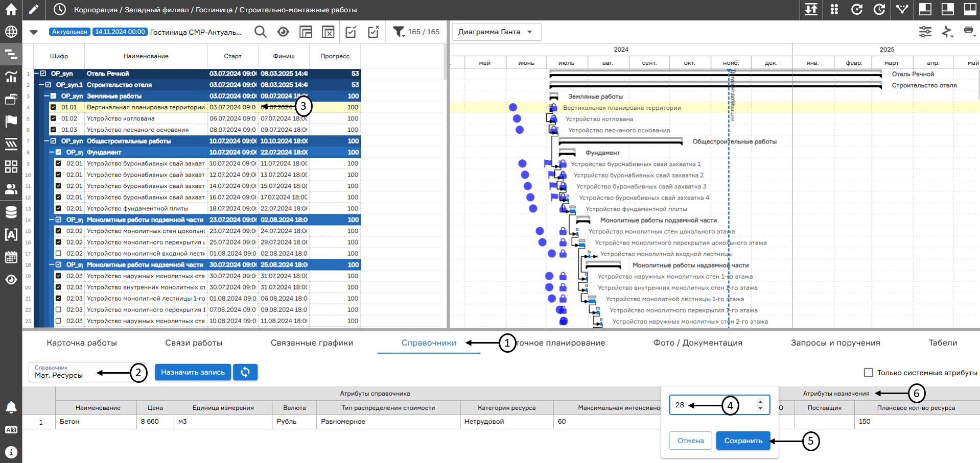Toggle checkbox for Отель Речной row
This screenshot has height=463, width=980.
pos(43,74)
